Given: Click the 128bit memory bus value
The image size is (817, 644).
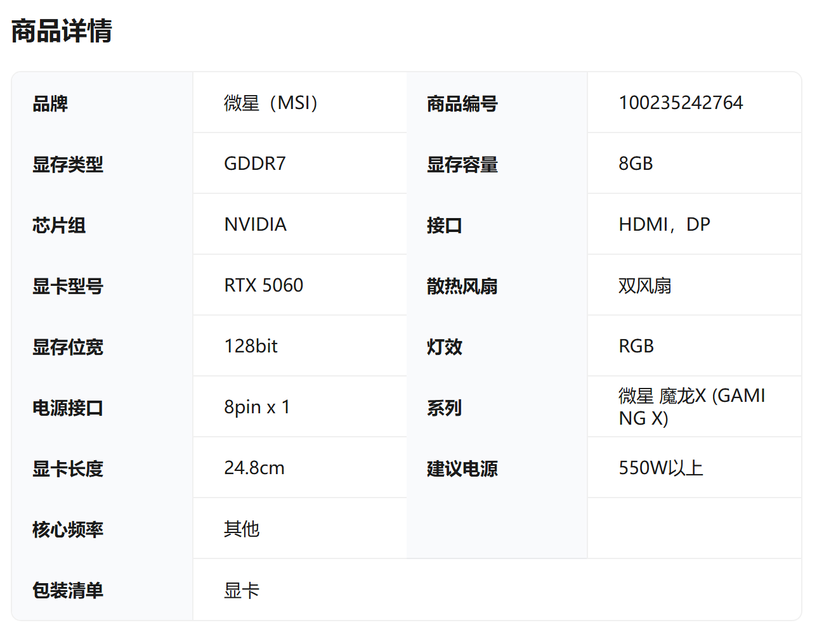Looking at the screenshot, I should click(251, 346).
